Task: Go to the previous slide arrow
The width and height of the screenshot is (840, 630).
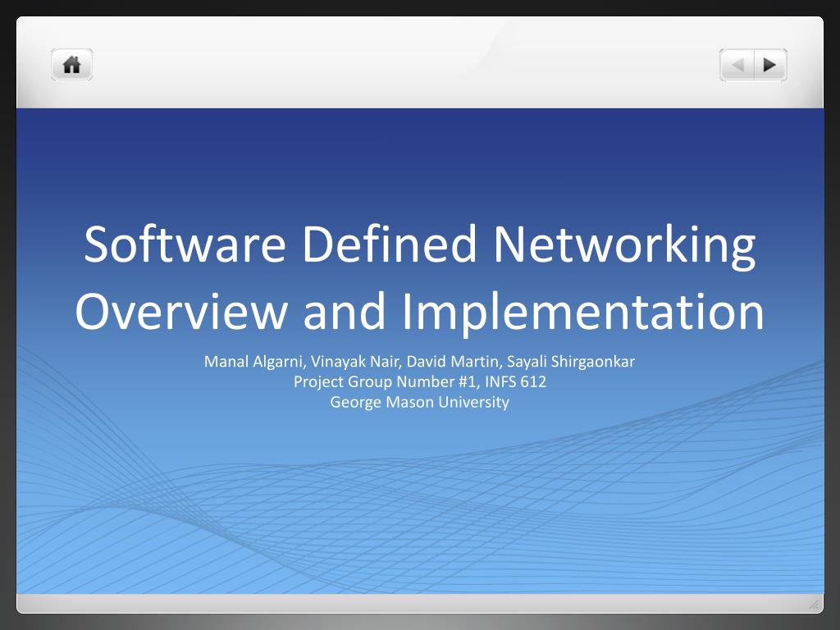Action: (x=737, y=65)
